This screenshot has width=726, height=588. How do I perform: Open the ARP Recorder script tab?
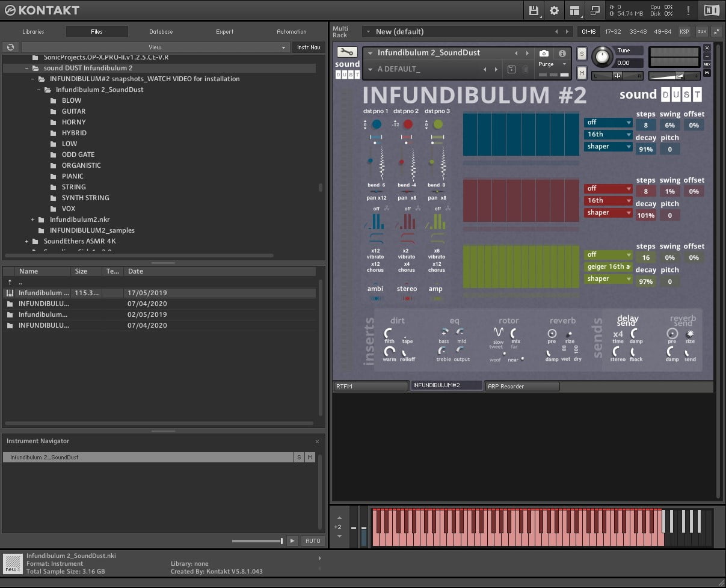pos(522,386)
